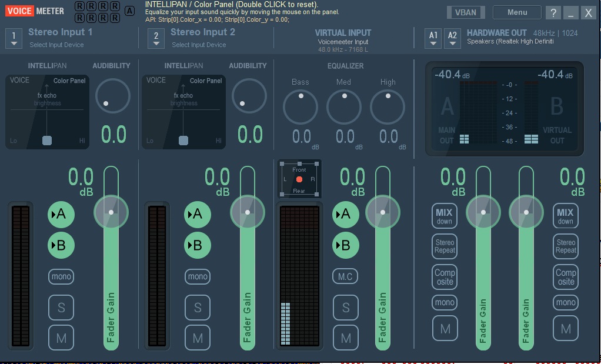Screen dimensions: 601x364
Task: Toggle mono on bus B
Action: (x=565, y=303)
